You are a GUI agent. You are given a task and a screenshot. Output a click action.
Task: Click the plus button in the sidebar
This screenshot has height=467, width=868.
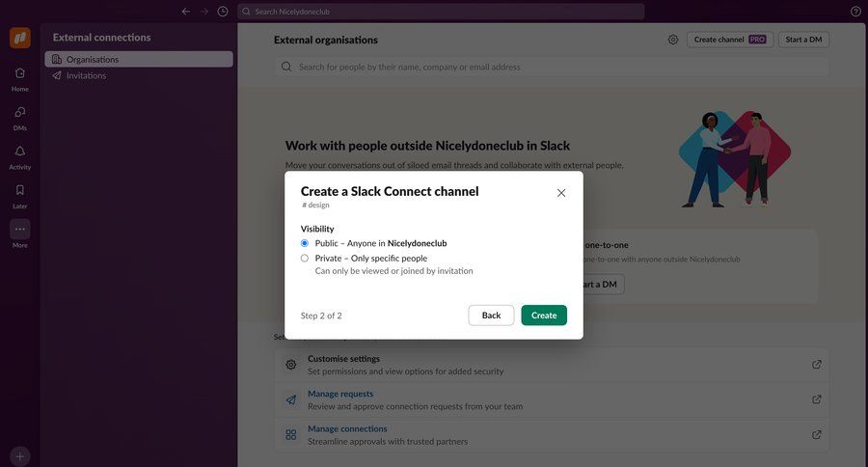20,455
